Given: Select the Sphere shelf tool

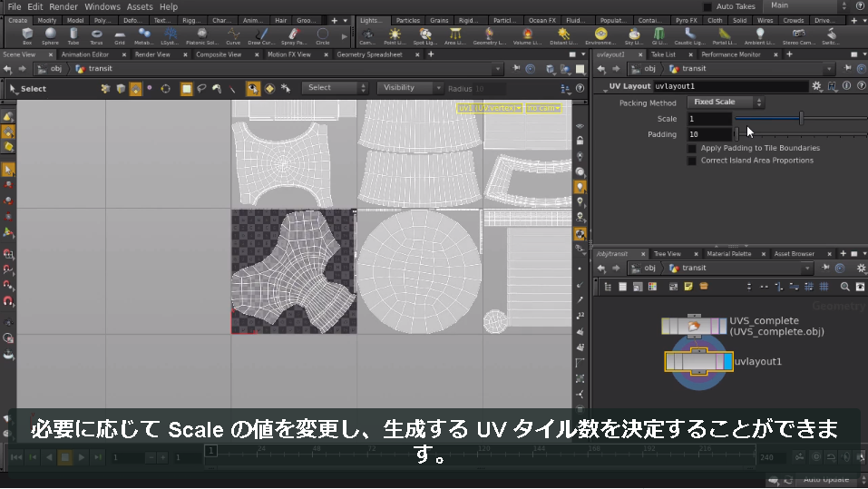Looking at the screenshot, I should point(51,36).
